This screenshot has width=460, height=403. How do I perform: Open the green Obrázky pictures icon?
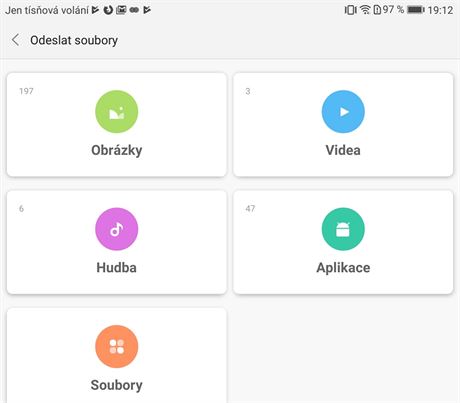(117, 112)
